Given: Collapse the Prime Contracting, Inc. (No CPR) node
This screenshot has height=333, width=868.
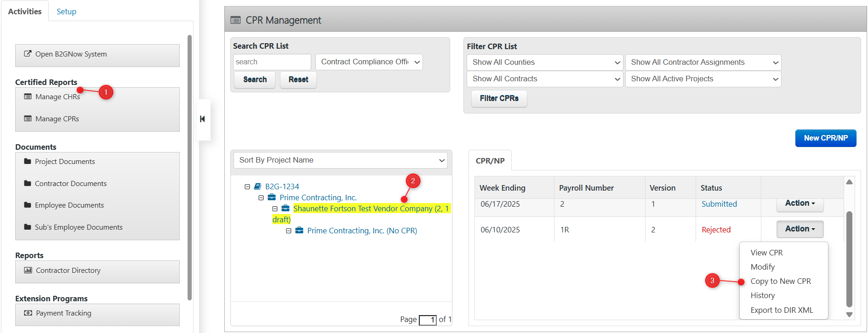Looking at the screenshot, I should coord(289,231).
